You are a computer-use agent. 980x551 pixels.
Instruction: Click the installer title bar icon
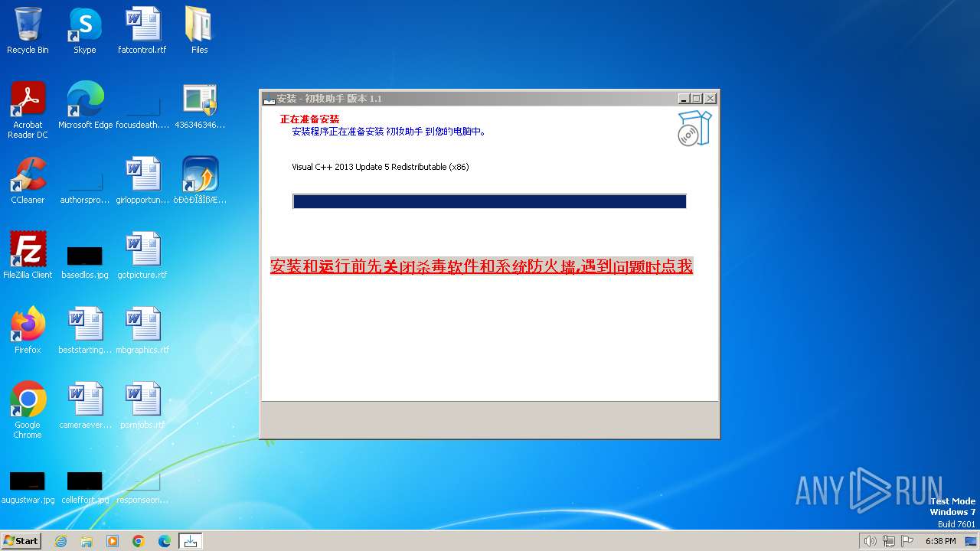[269, 99]
